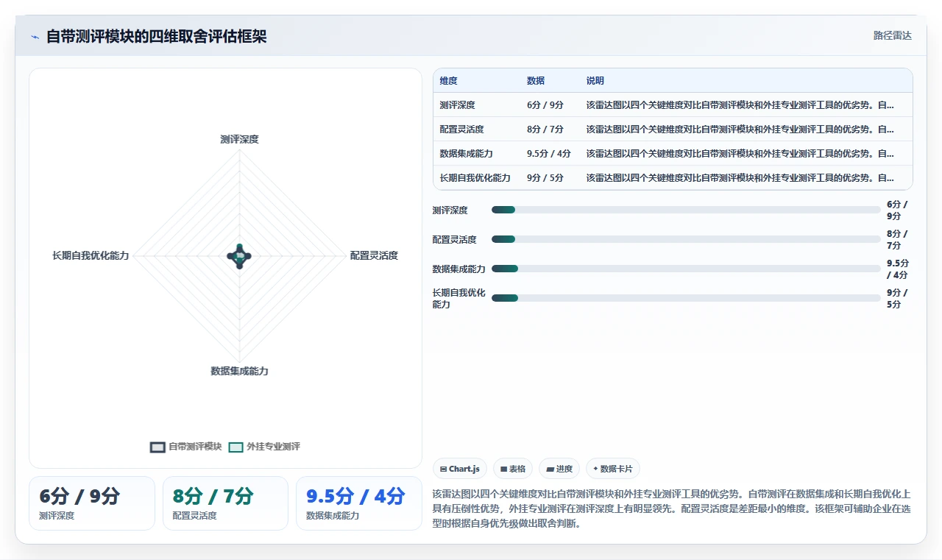
Task: Select the 数据卡片 chip
Action: coord(612,469)
